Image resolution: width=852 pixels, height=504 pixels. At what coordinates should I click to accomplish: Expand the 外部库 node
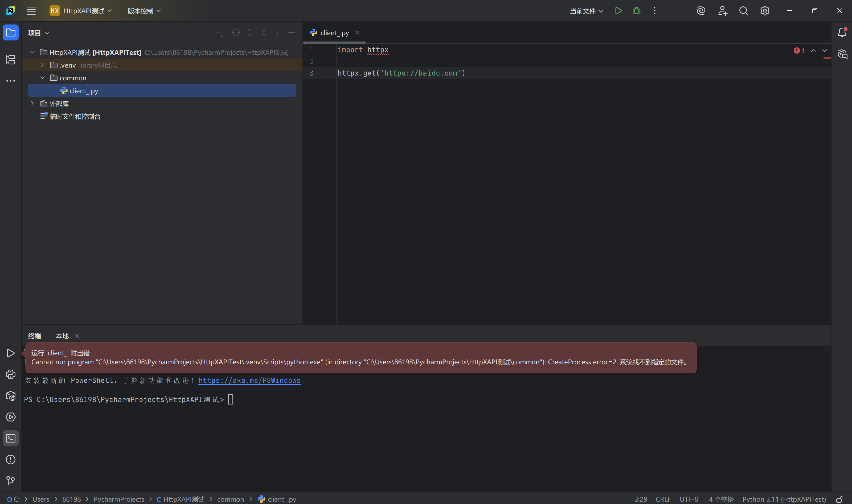tap(32, 103)
